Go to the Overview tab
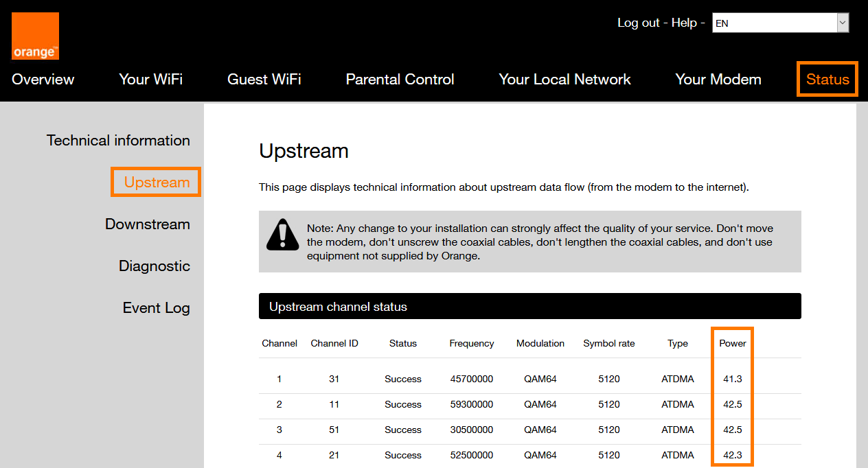This screenshot has height=468, width=868. [x=43, y=80]
